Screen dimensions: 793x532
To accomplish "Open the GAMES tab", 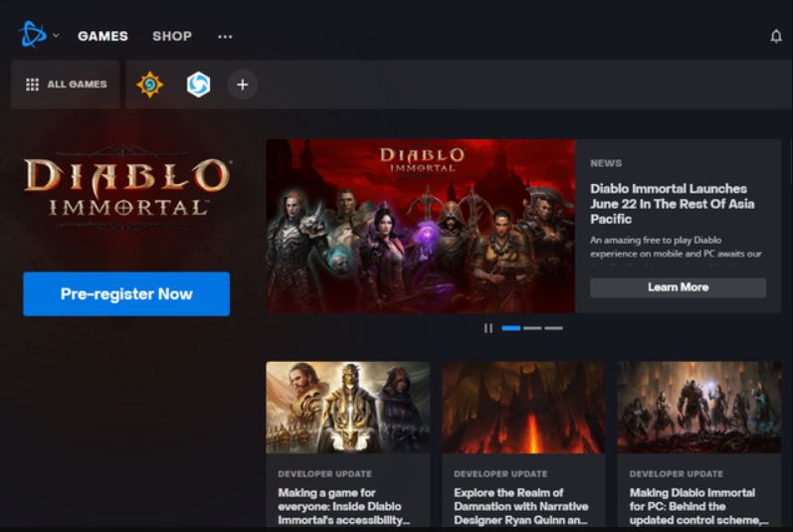I will click(x=102, y=37).
